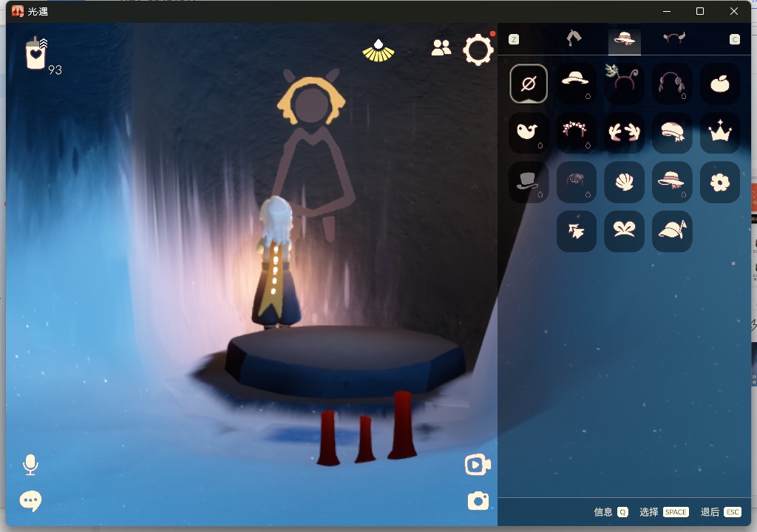Equip the antlers headpiece

[624, 133]
